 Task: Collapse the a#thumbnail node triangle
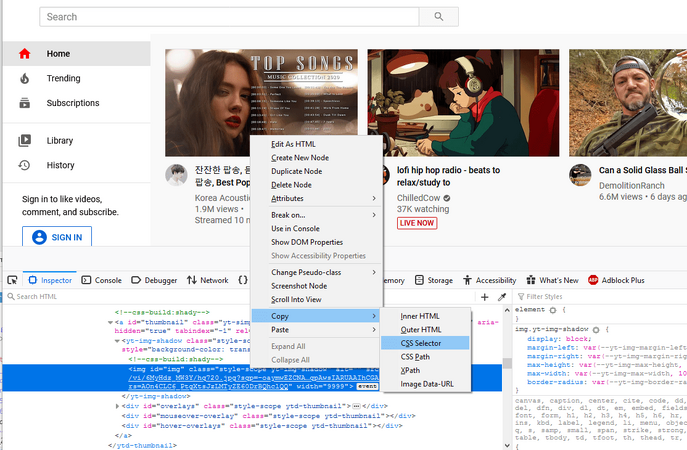click(110, 322)
